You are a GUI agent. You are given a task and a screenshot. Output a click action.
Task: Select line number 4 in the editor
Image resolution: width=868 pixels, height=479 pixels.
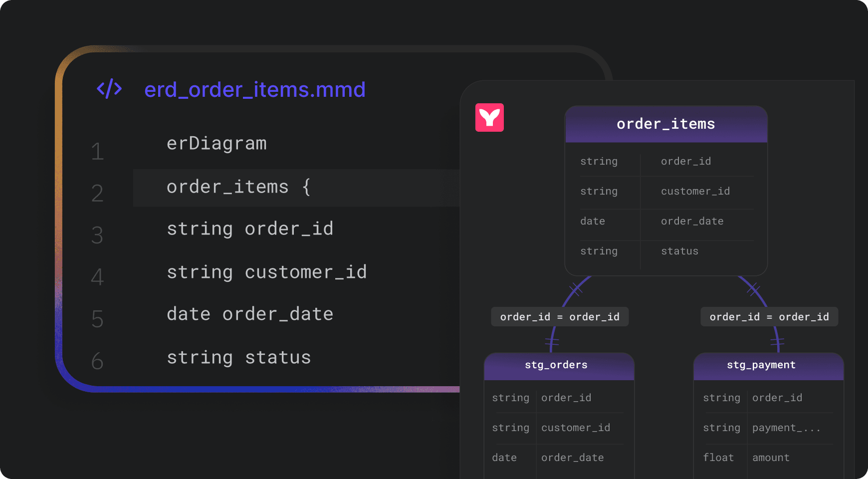point(97,277)
